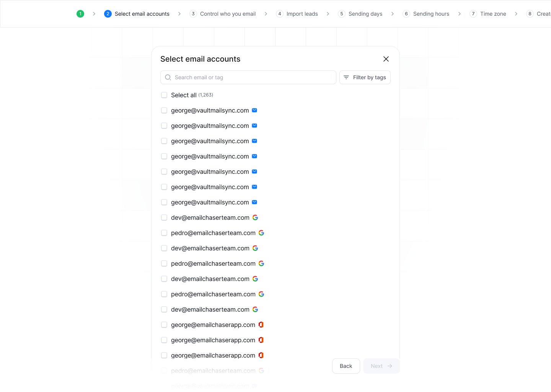This screenshot has width=551, height=392.
Task: Click the Office icon beside first george@emailchaserapp.com
Action: click(x=261, y=325)
